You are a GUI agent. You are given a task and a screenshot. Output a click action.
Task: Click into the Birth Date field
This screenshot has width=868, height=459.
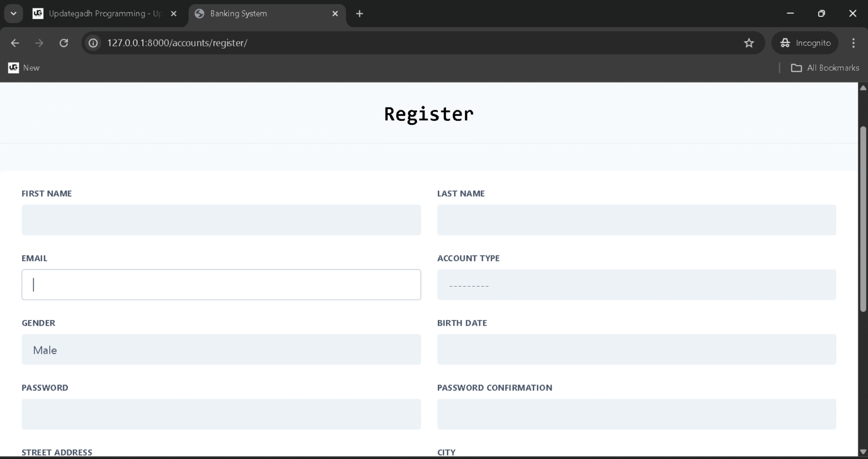coord(636,350)
